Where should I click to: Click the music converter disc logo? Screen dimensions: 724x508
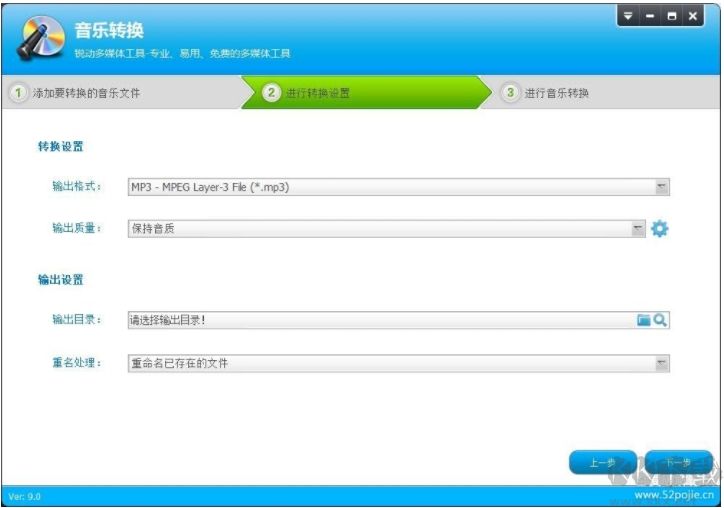point(42,37)
